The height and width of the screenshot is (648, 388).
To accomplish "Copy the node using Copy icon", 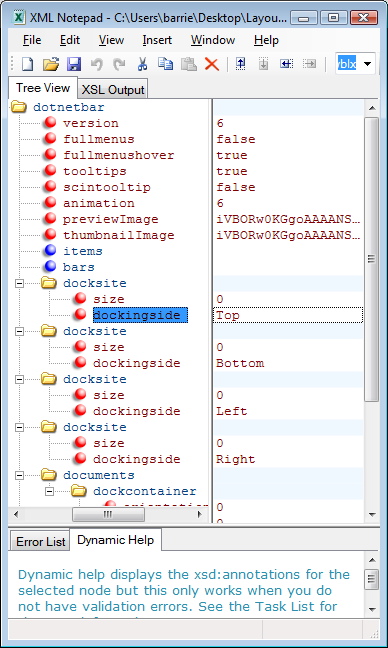I will pos(165,64).
